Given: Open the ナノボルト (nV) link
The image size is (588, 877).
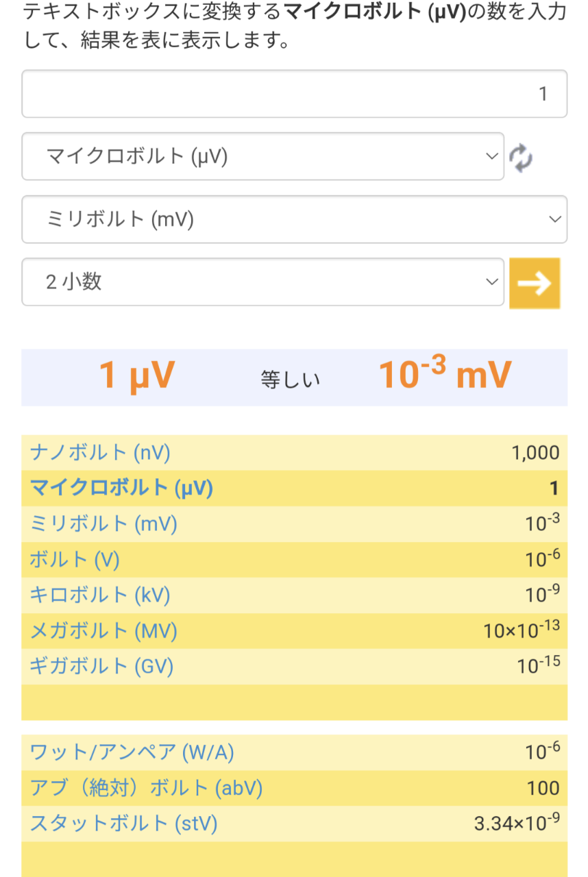Looking at the screenshot, I should [100, 452].
